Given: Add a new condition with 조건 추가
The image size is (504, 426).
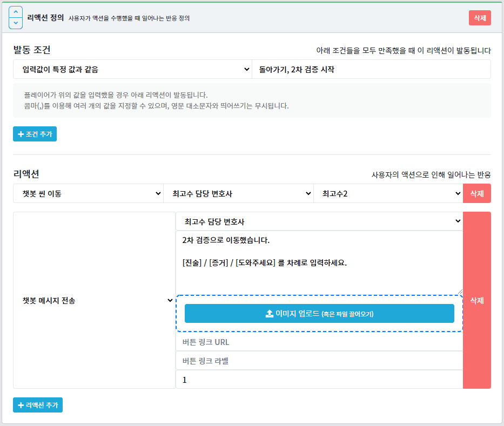Looking at the screenshot, I should tap(35, 134).
